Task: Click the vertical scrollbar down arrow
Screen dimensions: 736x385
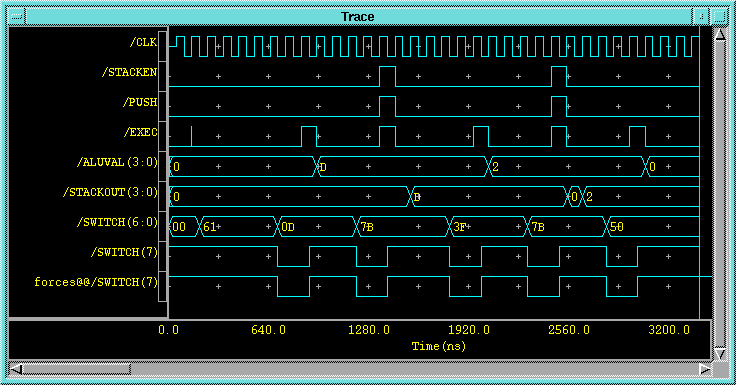Action: [x=719, y=354]
